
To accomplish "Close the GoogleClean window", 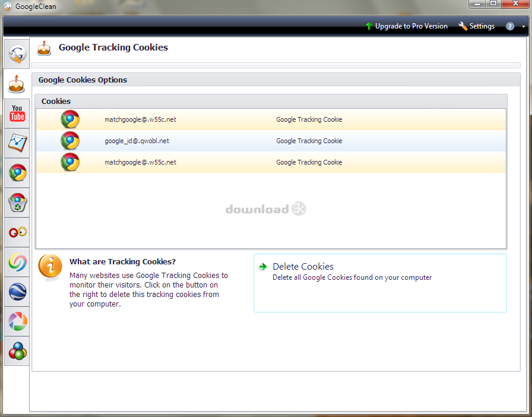I will point(515,4).
